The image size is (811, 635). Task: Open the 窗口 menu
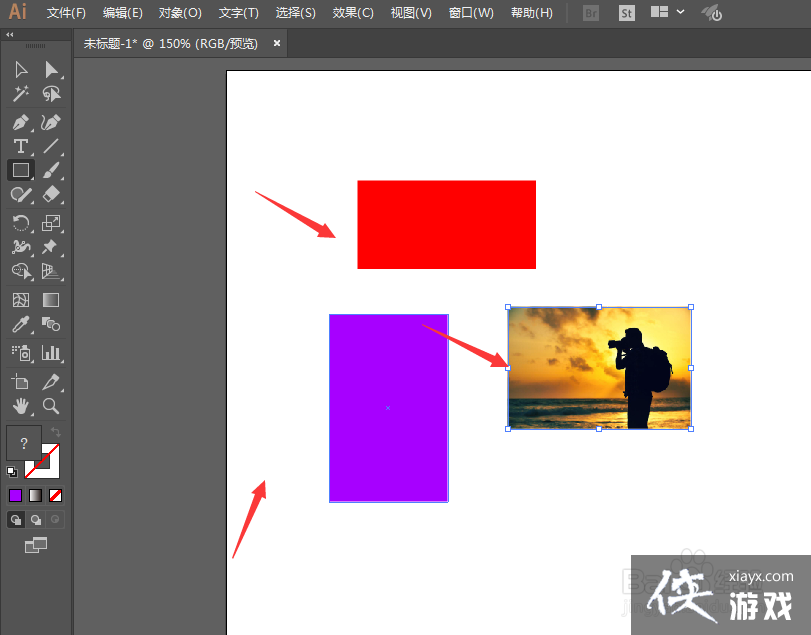(470, 13)
